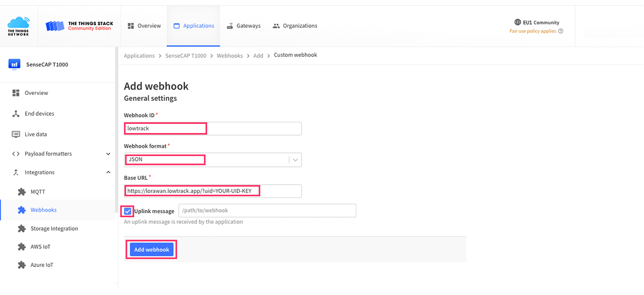
Task: Open the Applications top tab
Action: click(x=193, y=26)
